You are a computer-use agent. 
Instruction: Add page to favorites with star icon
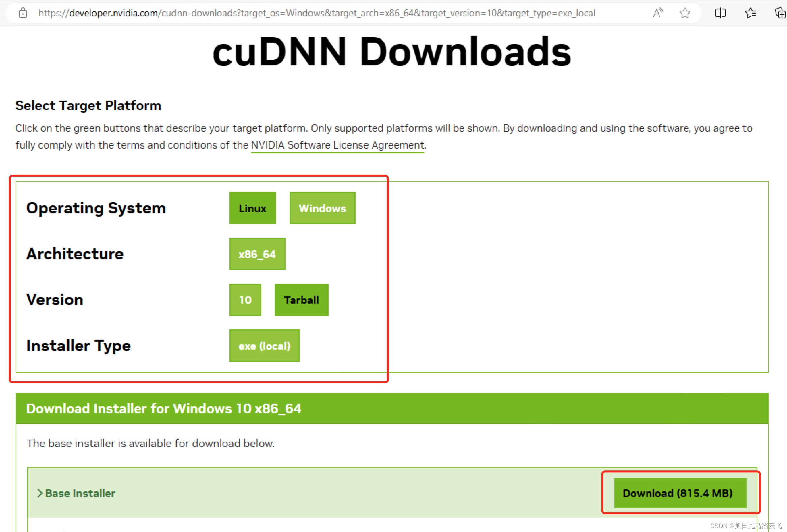coord(685,13)
